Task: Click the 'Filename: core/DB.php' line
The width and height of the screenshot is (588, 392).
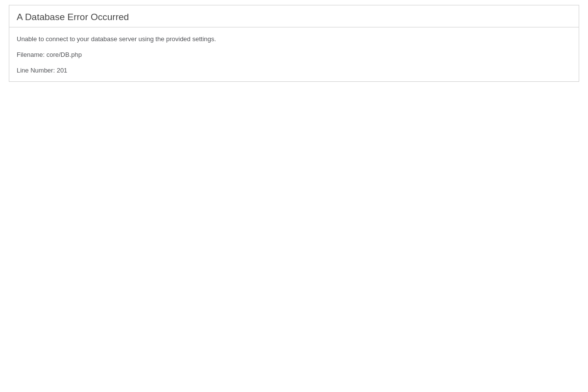Action: pyautogui.click(x=49, y=54)
